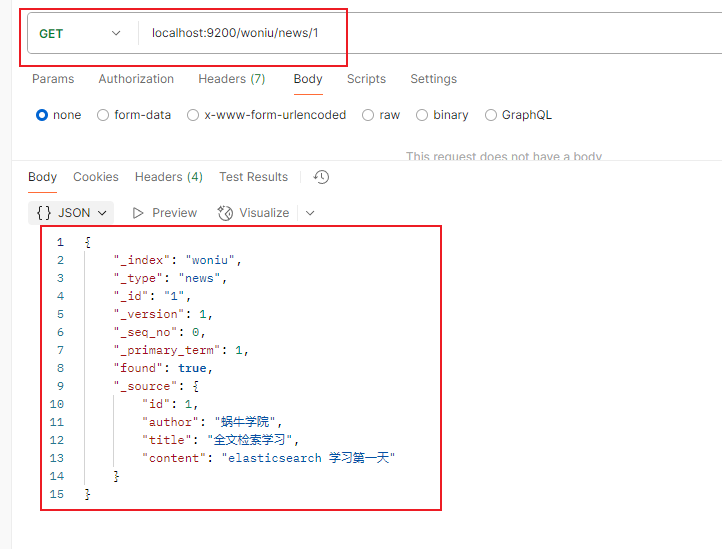The width and height of the screenshot is (722, 549).
Task: Open the Authorization tab
Action: pos(136,79)
